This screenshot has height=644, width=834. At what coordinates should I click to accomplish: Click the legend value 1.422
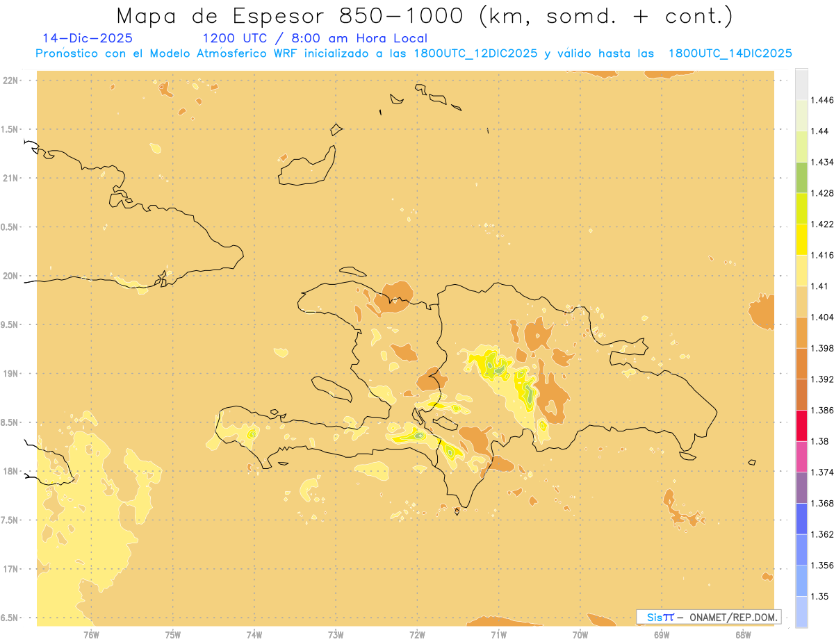(x=821, y=224)
